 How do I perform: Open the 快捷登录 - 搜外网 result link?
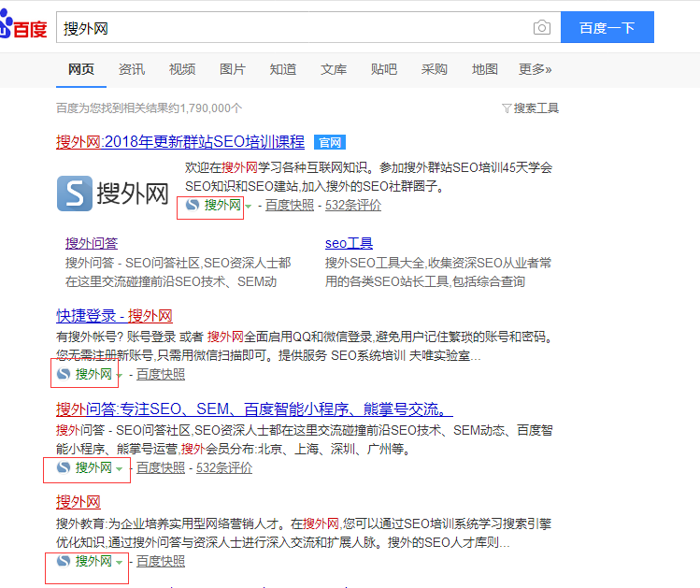(x=114, y=315)
